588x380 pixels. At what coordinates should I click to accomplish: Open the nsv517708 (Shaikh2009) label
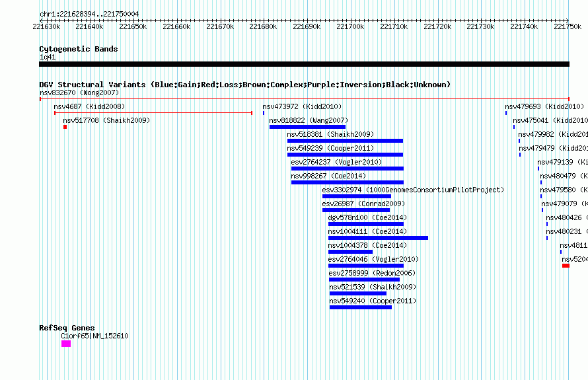pos(106,120)
